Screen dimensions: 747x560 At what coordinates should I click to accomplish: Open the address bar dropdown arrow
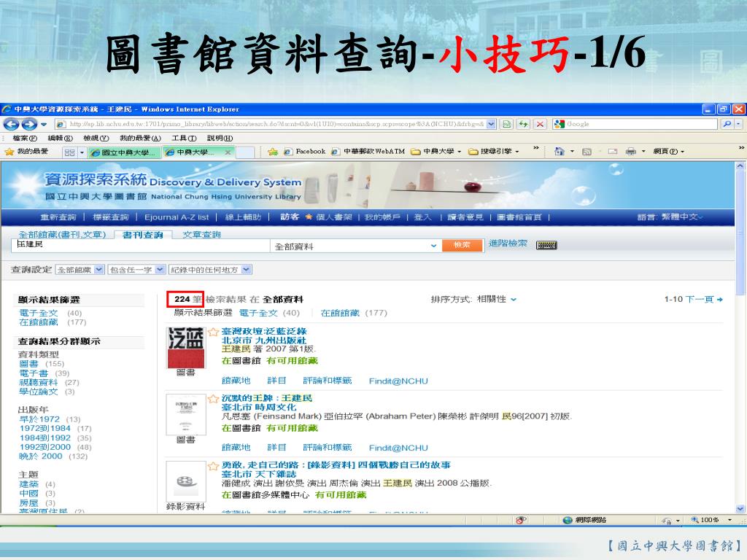point(491,124)
